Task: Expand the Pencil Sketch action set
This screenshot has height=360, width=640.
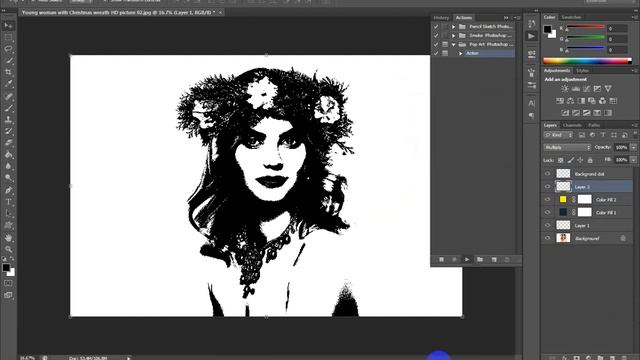Action: click(x=453, y=27)
